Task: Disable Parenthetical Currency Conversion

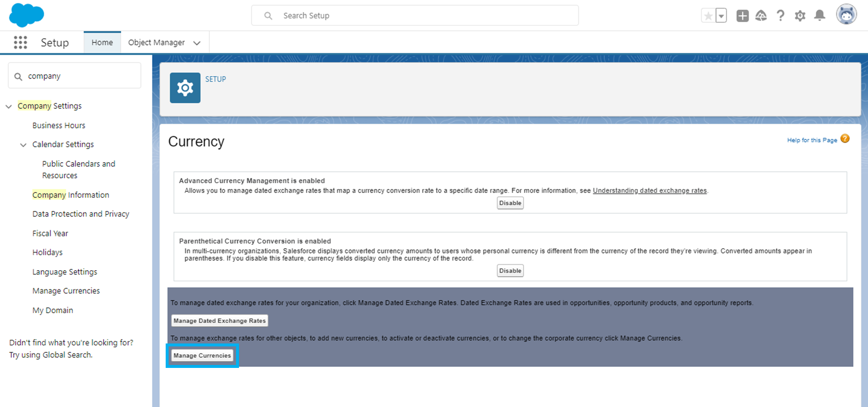Action: 510,271
